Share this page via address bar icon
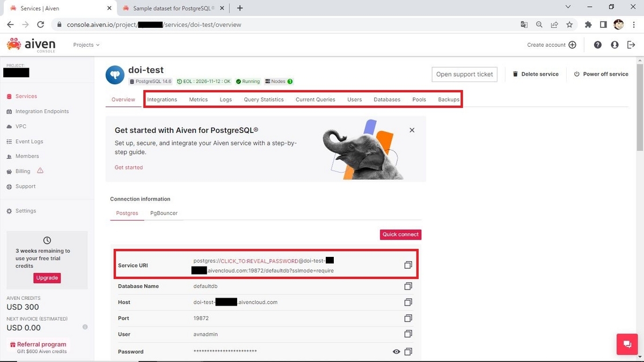The width and height of the screenshot is (644, 362). point(554,25)
